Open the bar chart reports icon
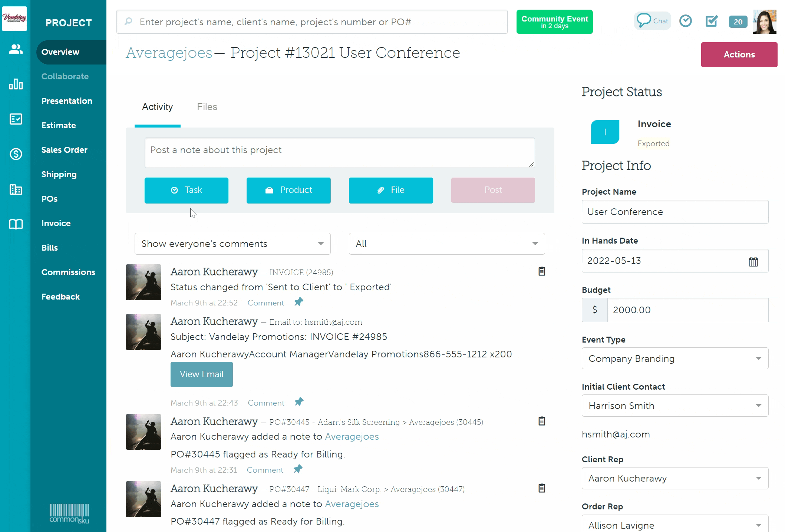 tap(16, 84)
